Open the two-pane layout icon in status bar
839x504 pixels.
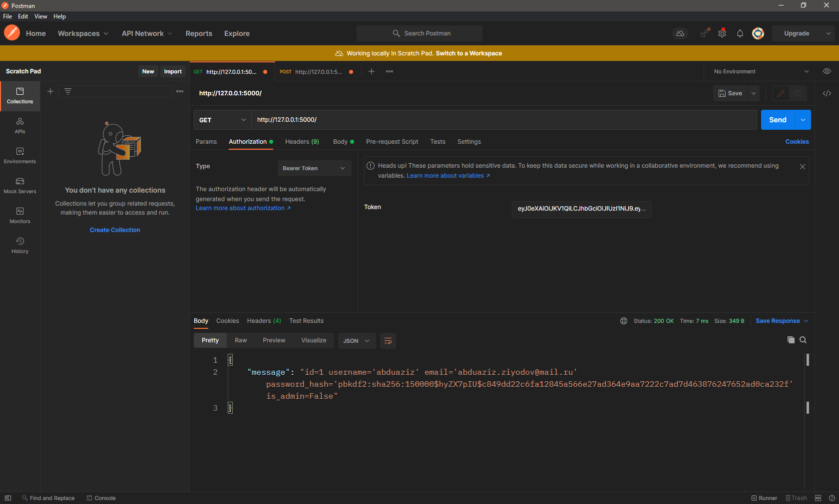point(818,498)
